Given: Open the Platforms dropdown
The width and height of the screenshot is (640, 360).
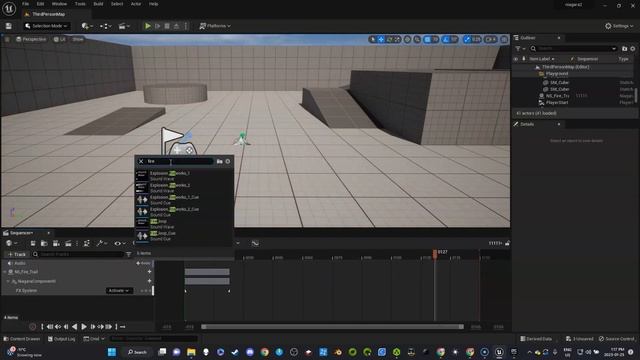Looking at the screenshot, I should [215, 26].
